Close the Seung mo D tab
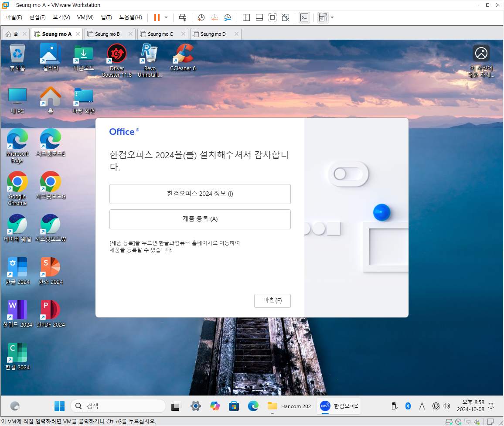The width and height of the screenshot is (504, 426). 237,34
